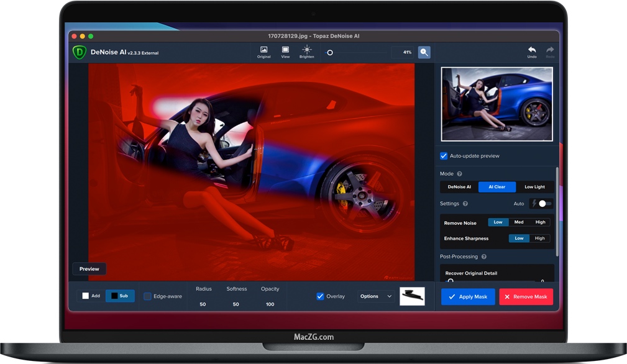This screenshot has width=627, height=364.
Task: Select the Original comparison view icon
Action: click(263, 51)
